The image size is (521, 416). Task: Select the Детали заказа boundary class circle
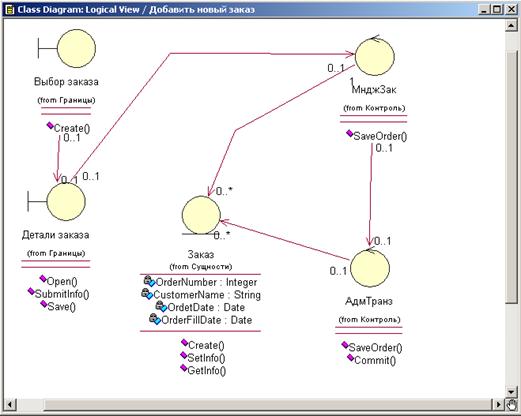pos(66,201)
